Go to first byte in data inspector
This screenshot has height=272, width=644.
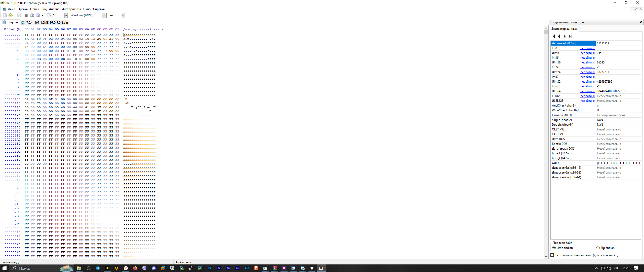(553, 36)
